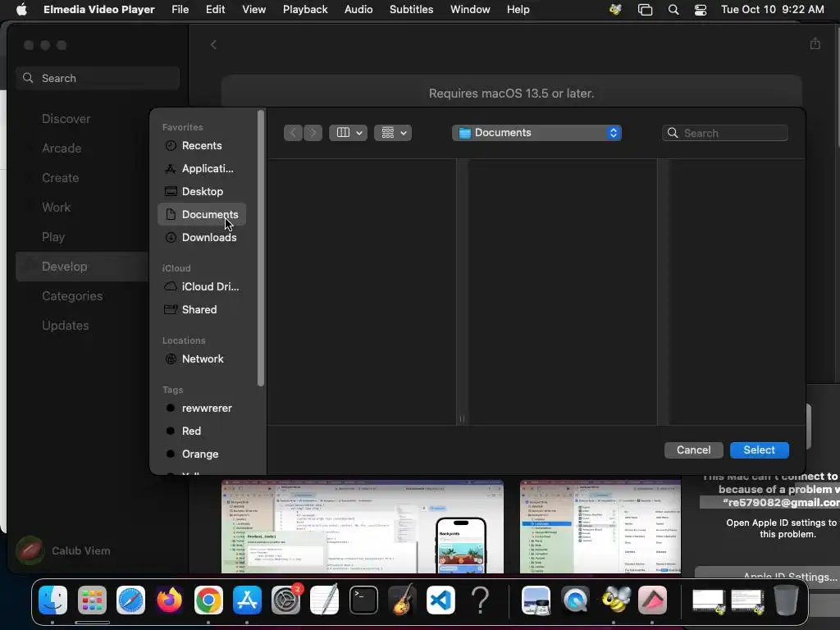Screen dimensions: 840x630
Task: Confirm with the Select button
Action: coord(759,450)
